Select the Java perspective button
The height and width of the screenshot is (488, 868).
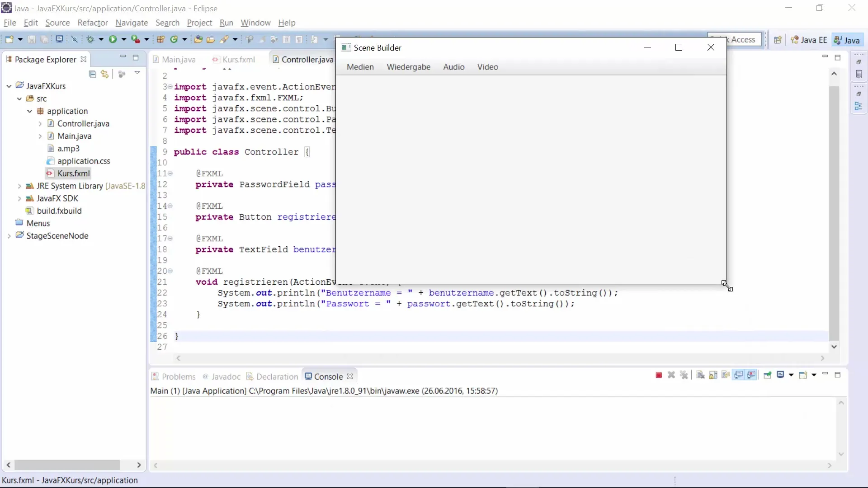pyautogui.click(x=847, y=40)
